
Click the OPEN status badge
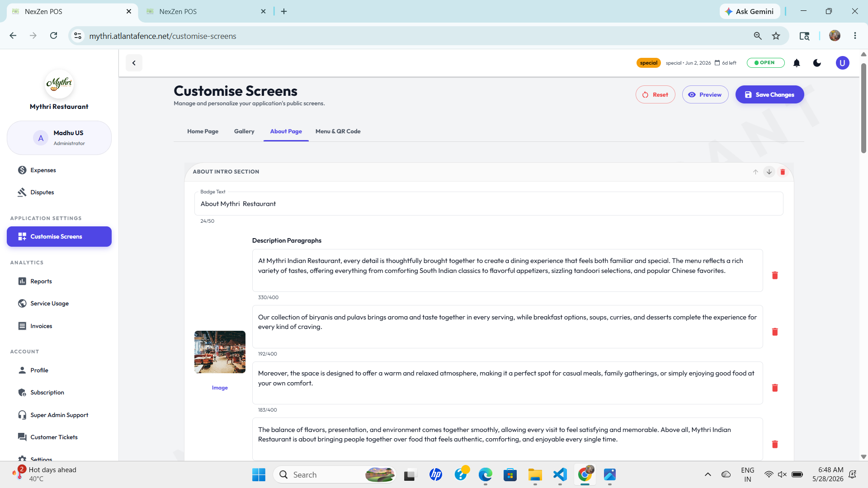pos(765,63)
